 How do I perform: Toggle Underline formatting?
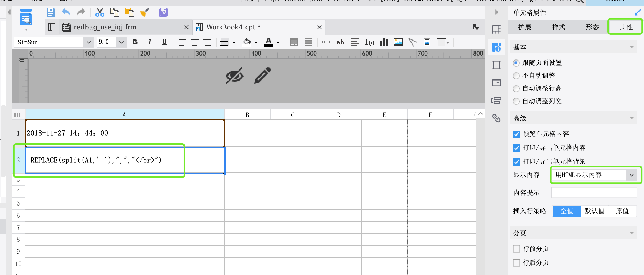pyautogui.click(x=164, y=42)
